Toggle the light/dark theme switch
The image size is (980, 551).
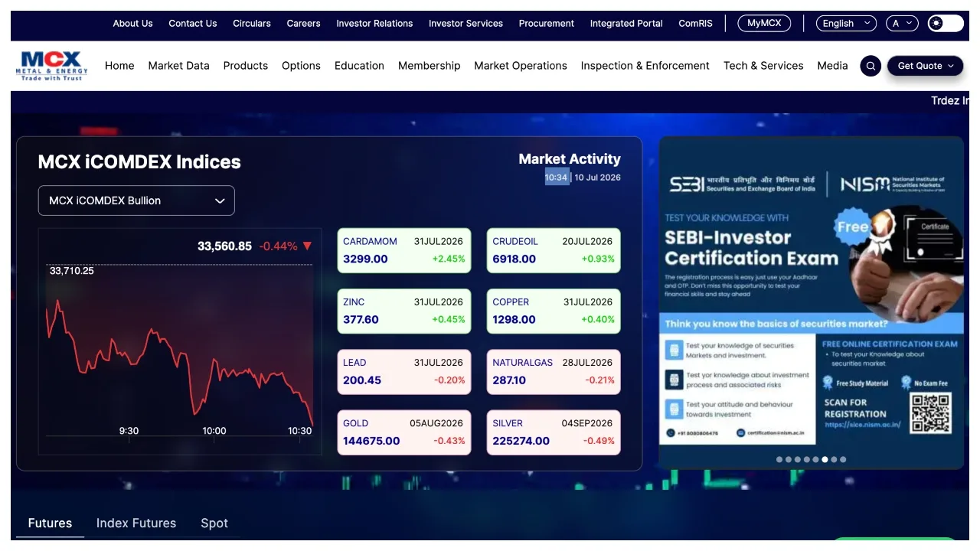tap(946, 23)
